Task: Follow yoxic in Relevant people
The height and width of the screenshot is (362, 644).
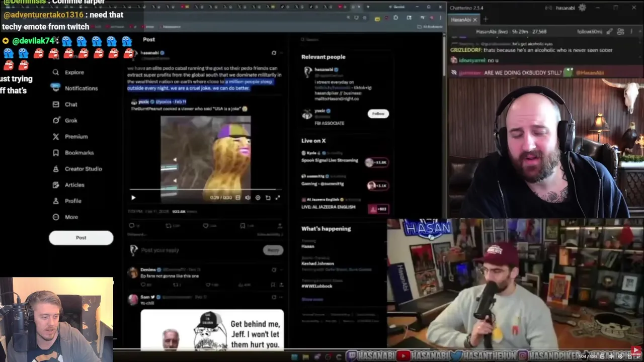Action: (378, 114)
